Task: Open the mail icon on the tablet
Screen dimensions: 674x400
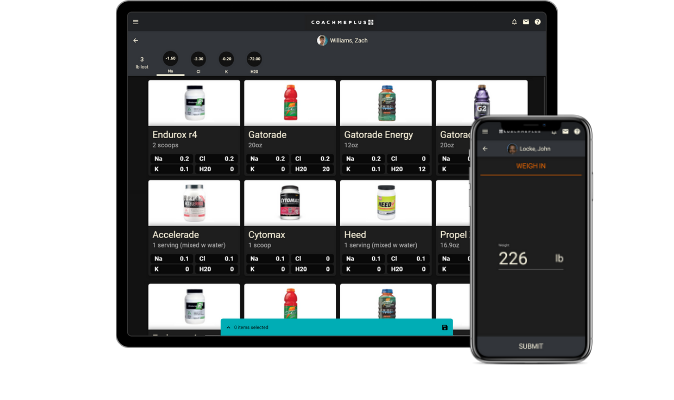Action: (x=526, y=22)
